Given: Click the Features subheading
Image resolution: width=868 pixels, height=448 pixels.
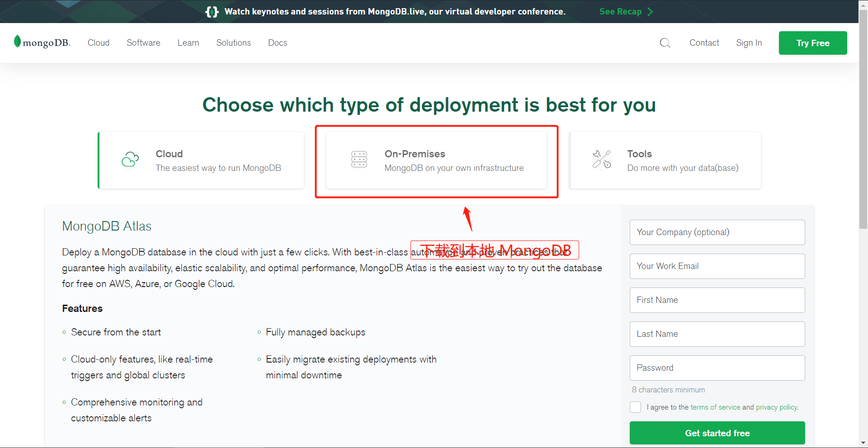Looking at the screenshot, I should pos(82,308).
